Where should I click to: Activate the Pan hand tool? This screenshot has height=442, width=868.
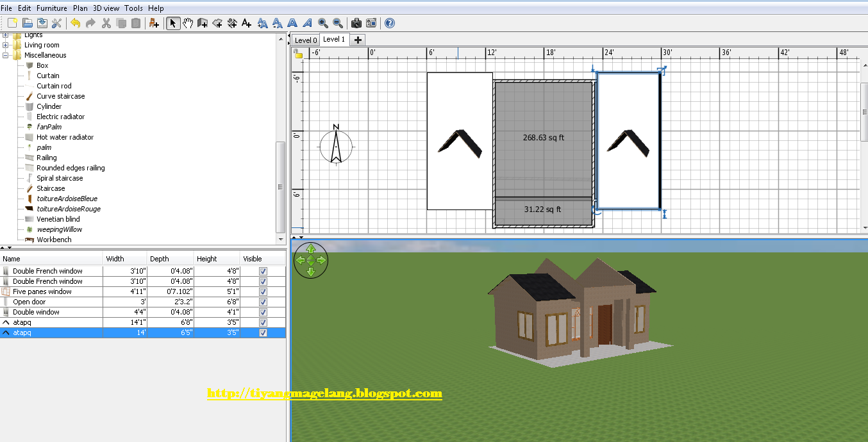(x=188, y=23)
